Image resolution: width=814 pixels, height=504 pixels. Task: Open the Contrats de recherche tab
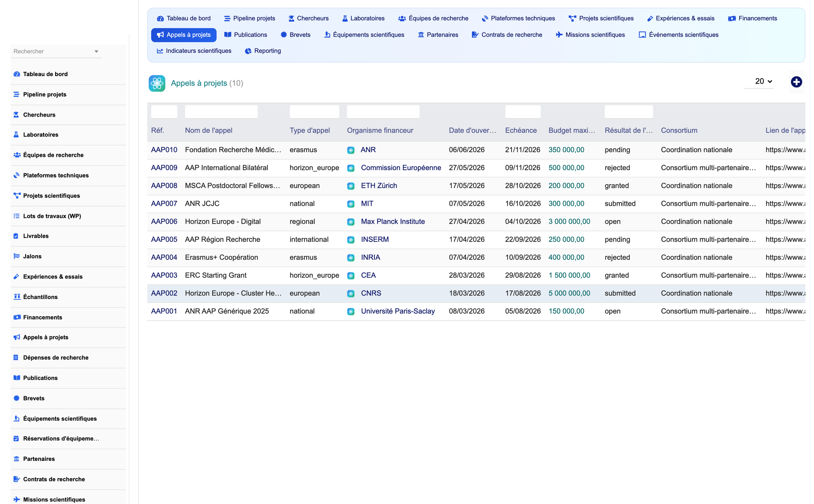click(x=507, y=35)
